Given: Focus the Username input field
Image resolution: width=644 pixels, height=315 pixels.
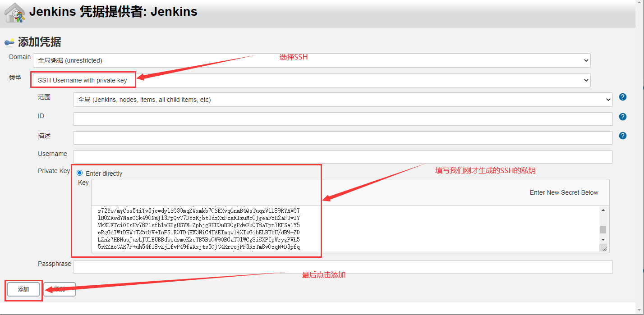Looking at the screenshot, I should tap(343, 157).
